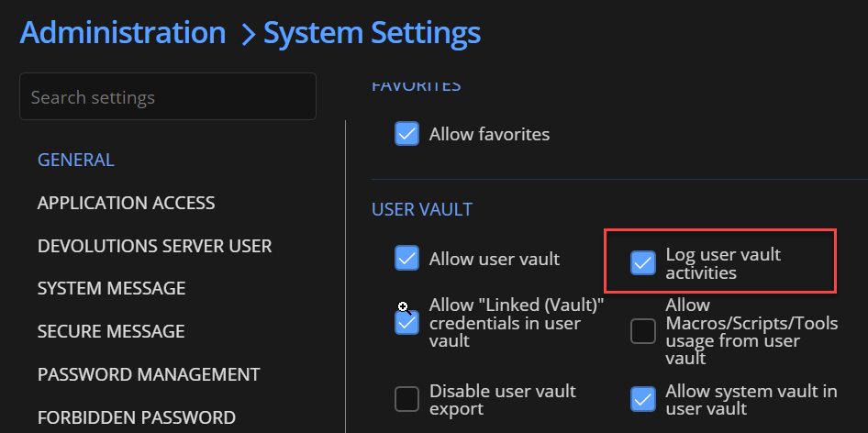Click the Administration breadcrumb link
The width and height of the screenshot is (868, 433).
[123, 32]
